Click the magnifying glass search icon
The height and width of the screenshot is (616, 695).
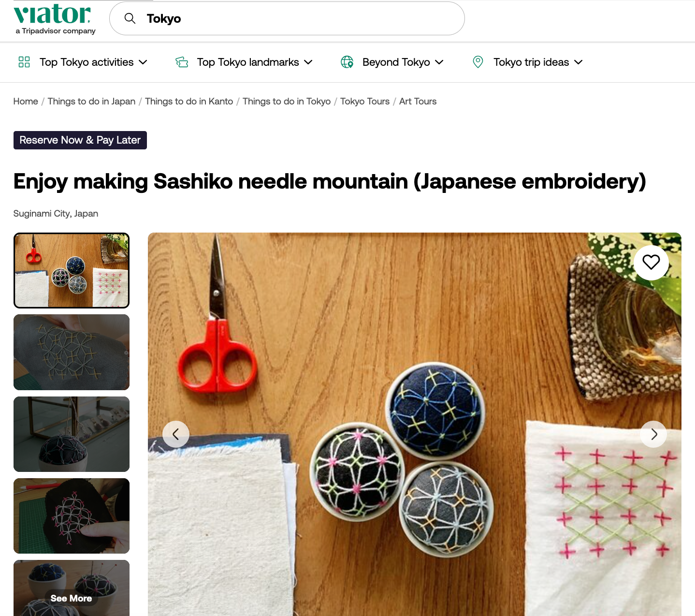pos(130,18)
